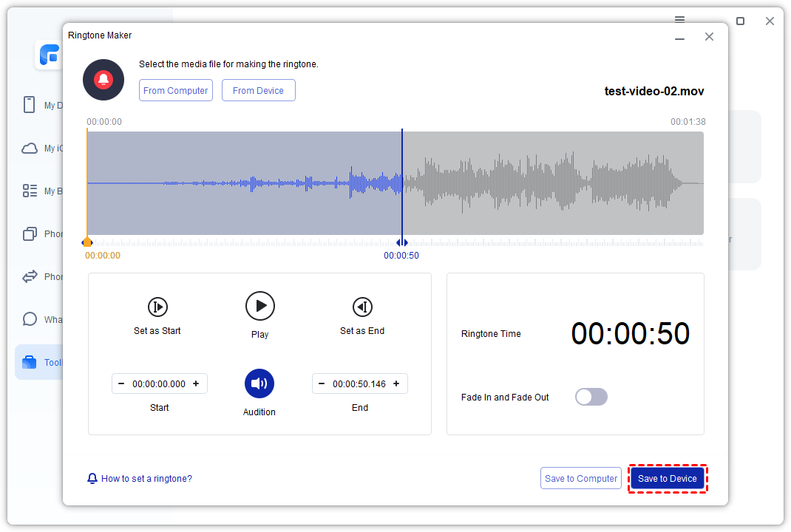The height and width of the screenshot is (532, 791).
Task: Decrease End time with minus button
Action: pos(322,383)
